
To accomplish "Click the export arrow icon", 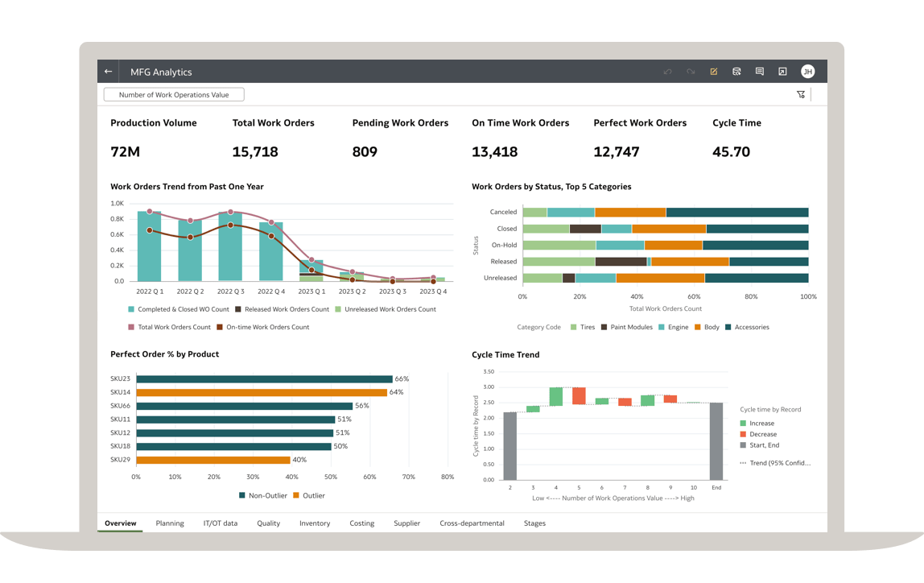I will point(782,72).
